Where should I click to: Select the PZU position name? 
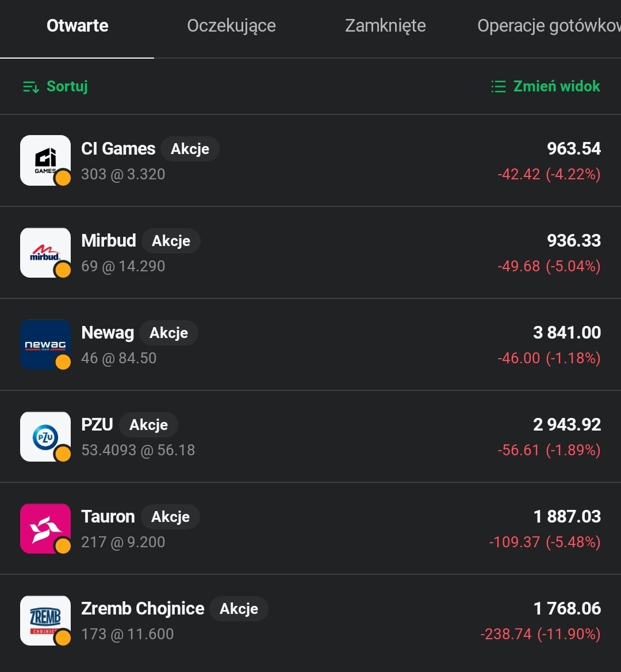click(x=97, y=425)
